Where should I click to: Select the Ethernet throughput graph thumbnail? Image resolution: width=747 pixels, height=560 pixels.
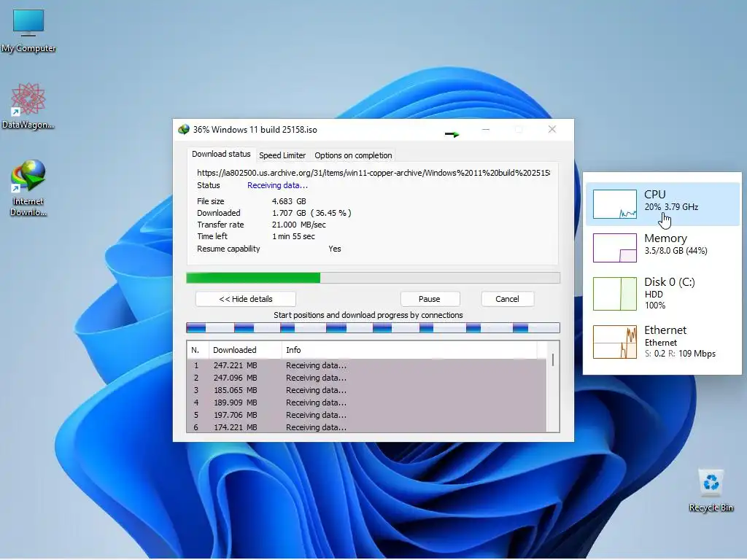point(614,342)
